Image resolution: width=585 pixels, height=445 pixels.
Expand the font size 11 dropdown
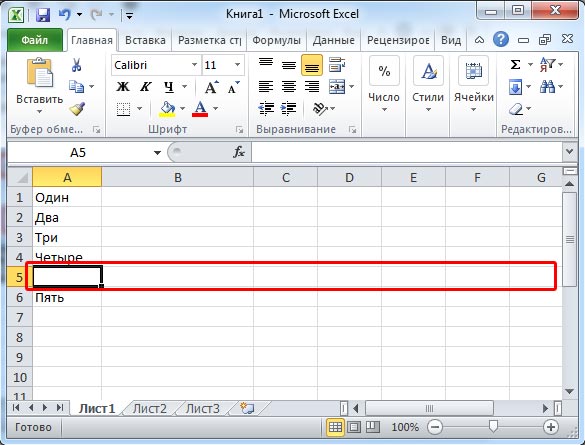(x=237, y=65)
